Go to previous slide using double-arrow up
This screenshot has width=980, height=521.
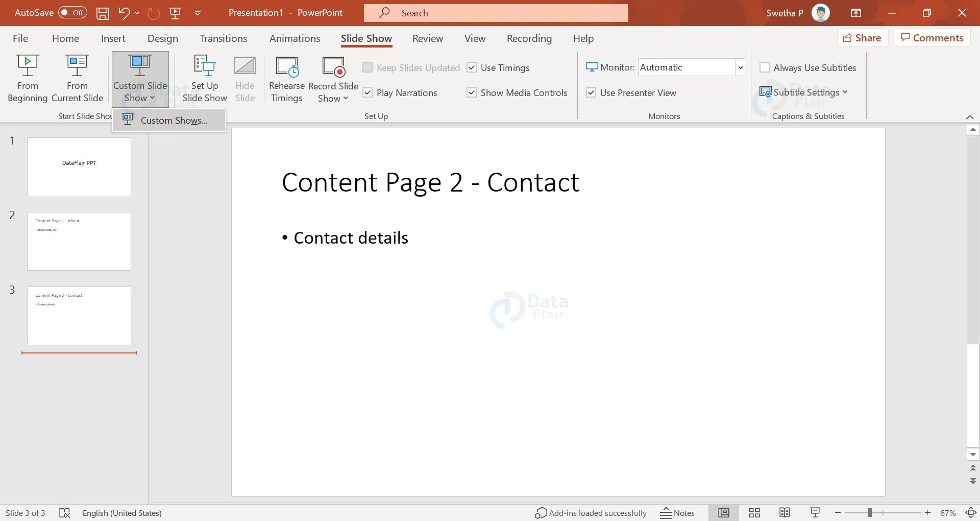(973, 468)
